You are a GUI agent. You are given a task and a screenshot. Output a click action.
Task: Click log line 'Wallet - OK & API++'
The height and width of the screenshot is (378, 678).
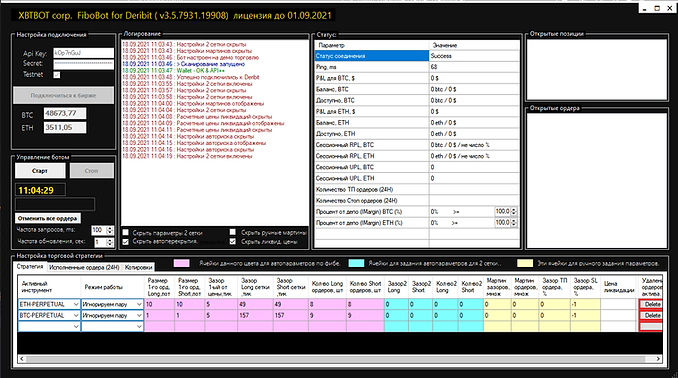click(173, 70)
